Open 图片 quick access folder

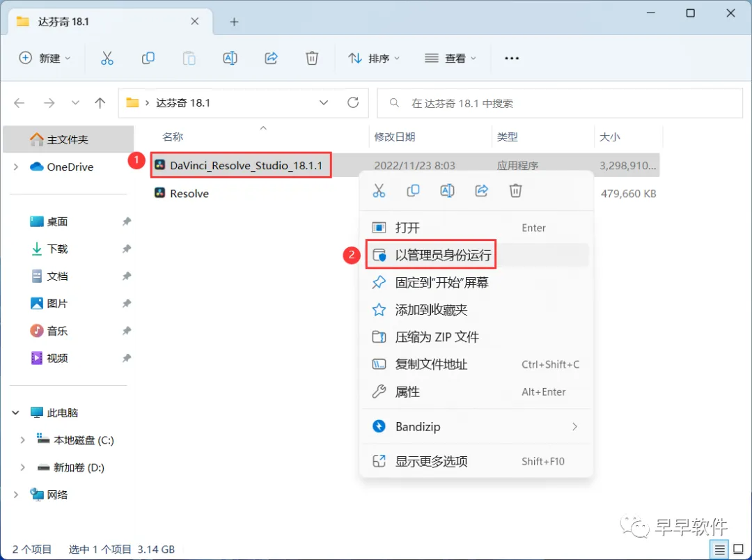click(57, 303)
